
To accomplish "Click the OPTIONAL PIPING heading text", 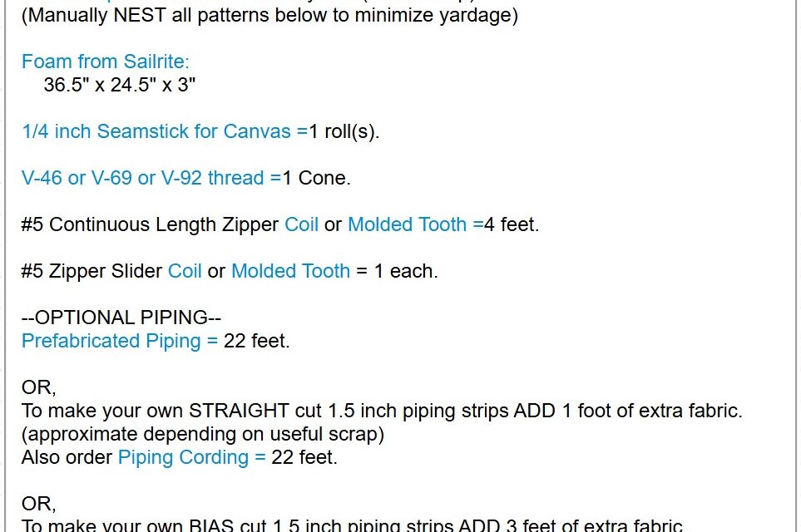I will click(x=121, y=318).
